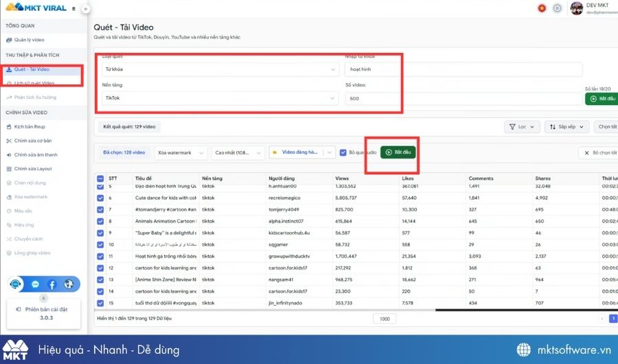Click the uploader name growupwithducktv
Screen dimensions: 618x364
pos(289,256)
